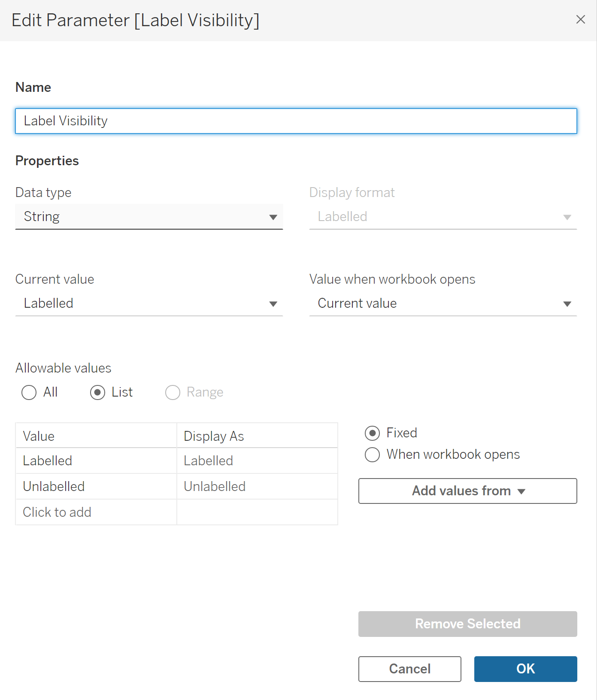Click the Display As column header

tap(257, 436)
